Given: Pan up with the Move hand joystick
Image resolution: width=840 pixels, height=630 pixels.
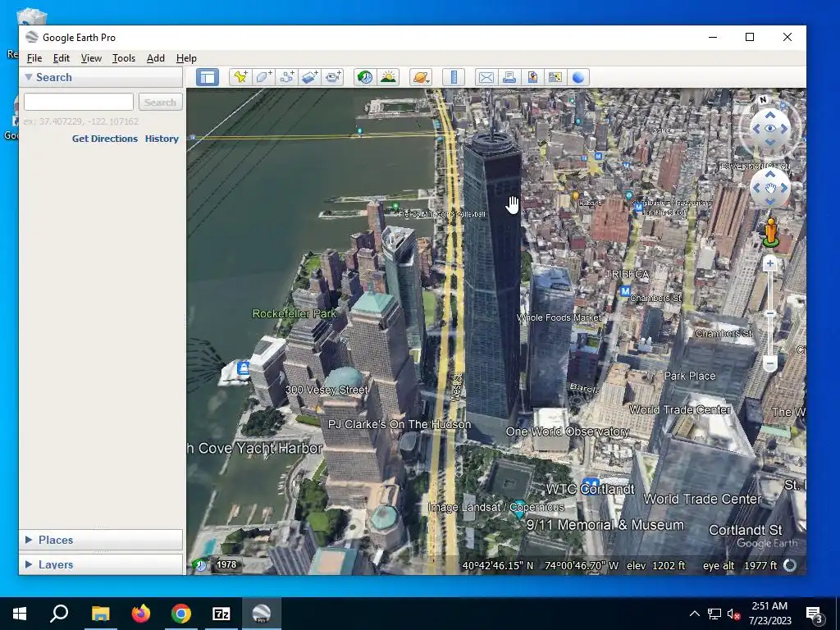Looking at the screenshot, I should [x=769, y=175].
